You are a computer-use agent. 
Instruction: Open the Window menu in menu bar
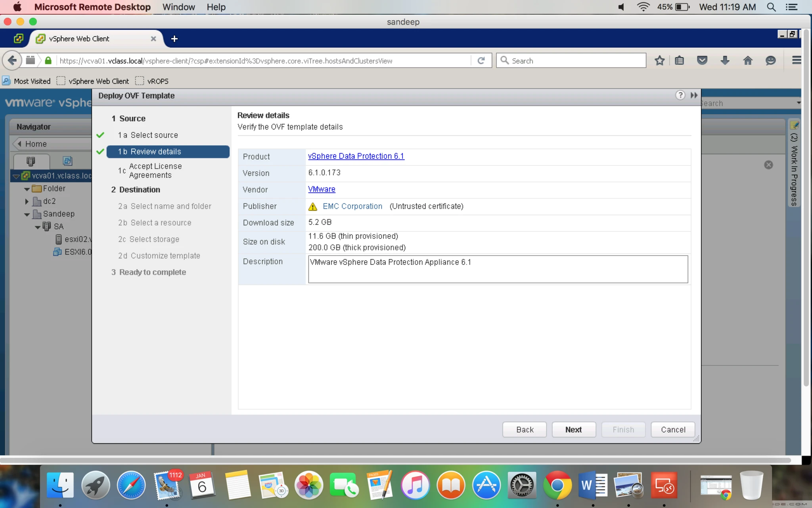coord(178,7)
